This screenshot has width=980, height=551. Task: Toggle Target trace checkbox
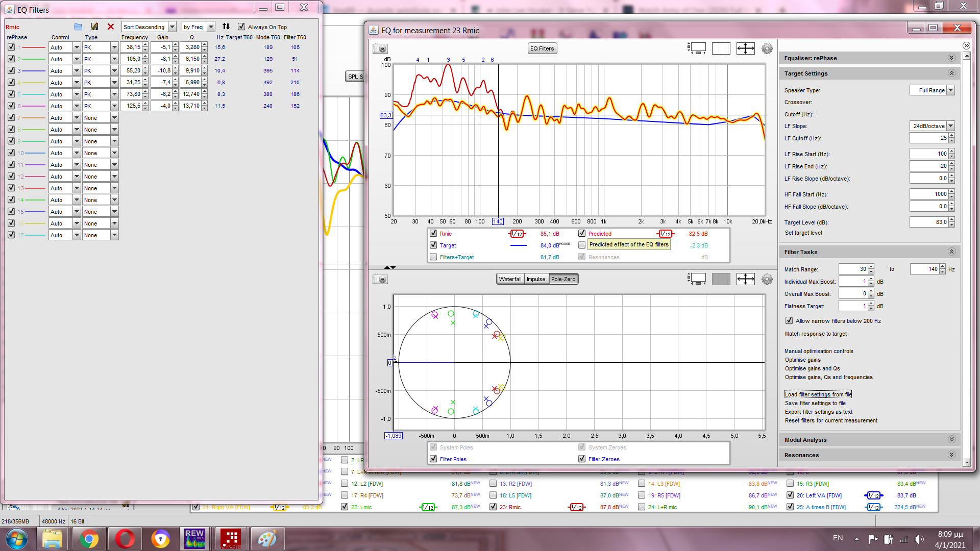click(x=433, y=245)
